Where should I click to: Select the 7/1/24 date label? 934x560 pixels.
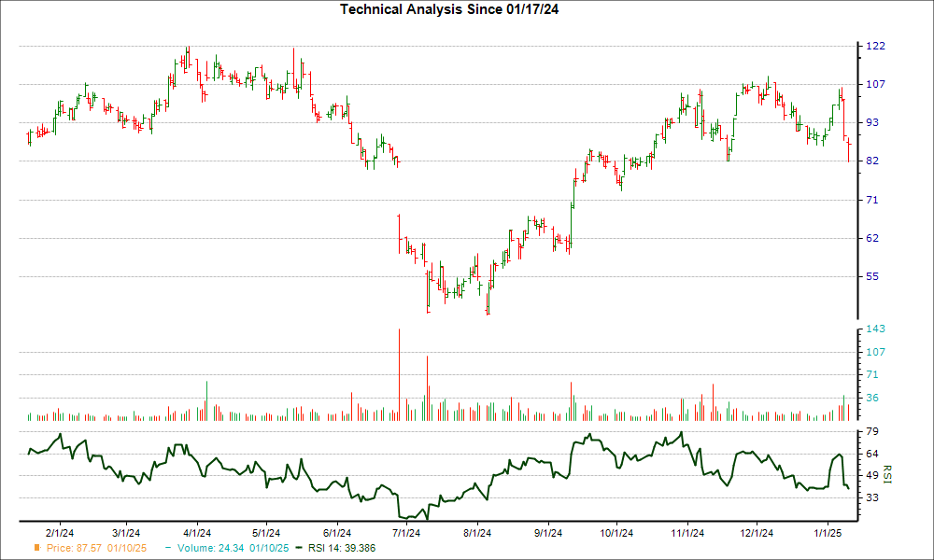coord(406,533)
